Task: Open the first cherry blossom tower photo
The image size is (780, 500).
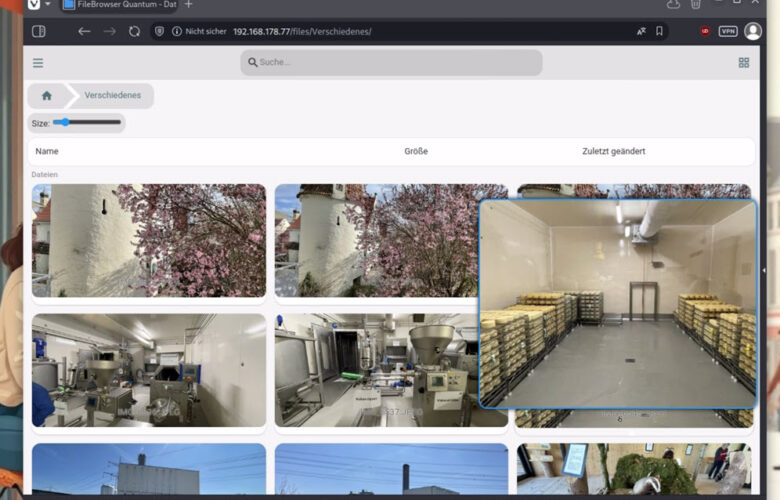Action: pyautogui.click(x=149, y=241)
